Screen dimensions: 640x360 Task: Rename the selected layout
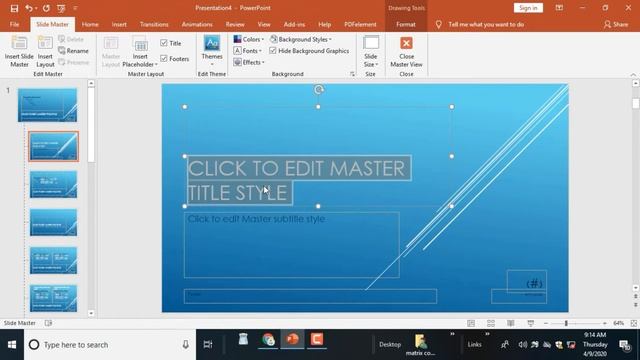(x=73, y=51)
